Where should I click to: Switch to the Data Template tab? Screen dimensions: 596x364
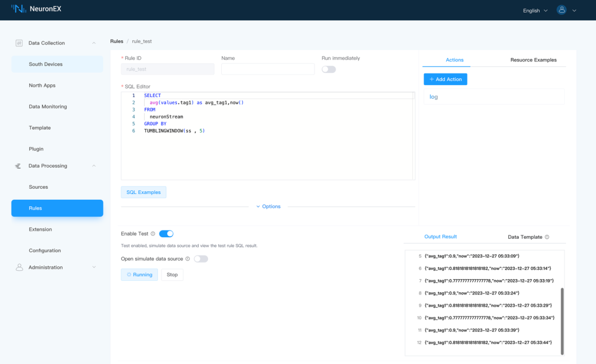(525, 237)
